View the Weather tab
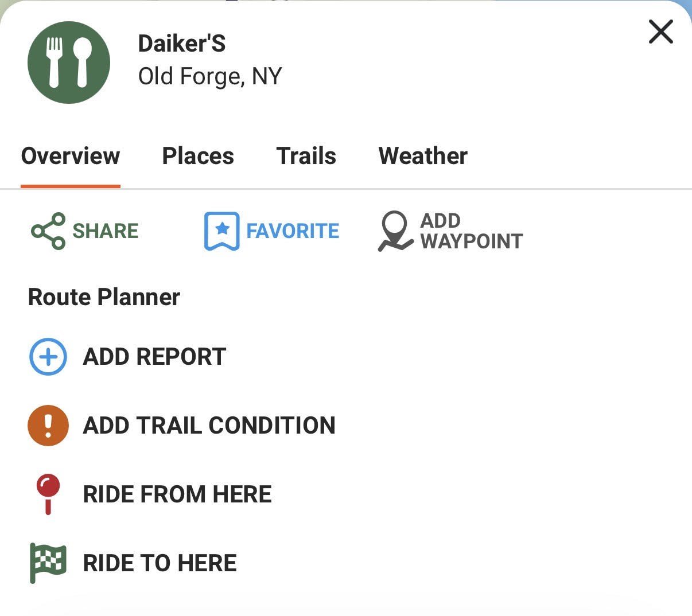692x616 pixels. point(423,155)
